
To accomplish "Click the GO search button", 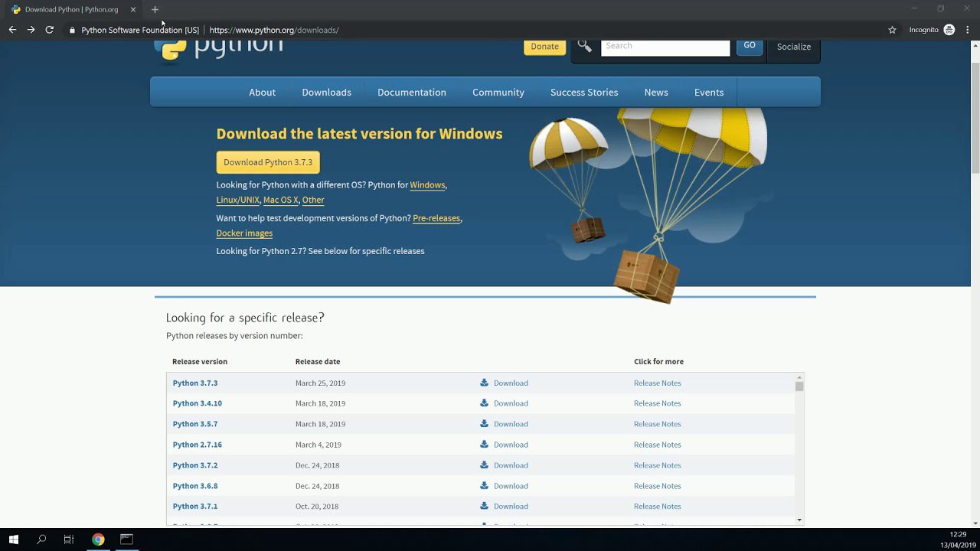I will click(750, 46).
